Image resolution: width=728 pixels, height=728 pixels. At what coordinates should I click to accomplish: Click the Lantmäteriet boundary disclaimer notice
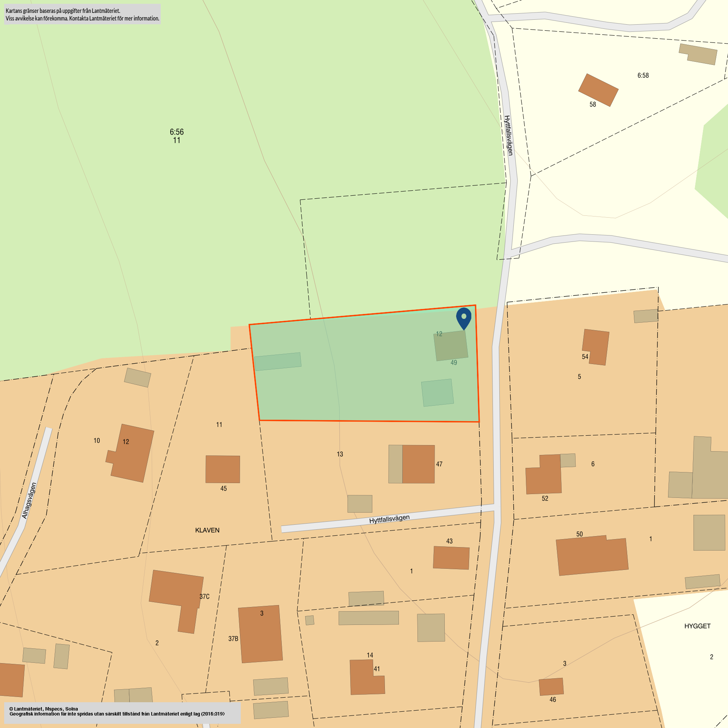coord(82,14)
